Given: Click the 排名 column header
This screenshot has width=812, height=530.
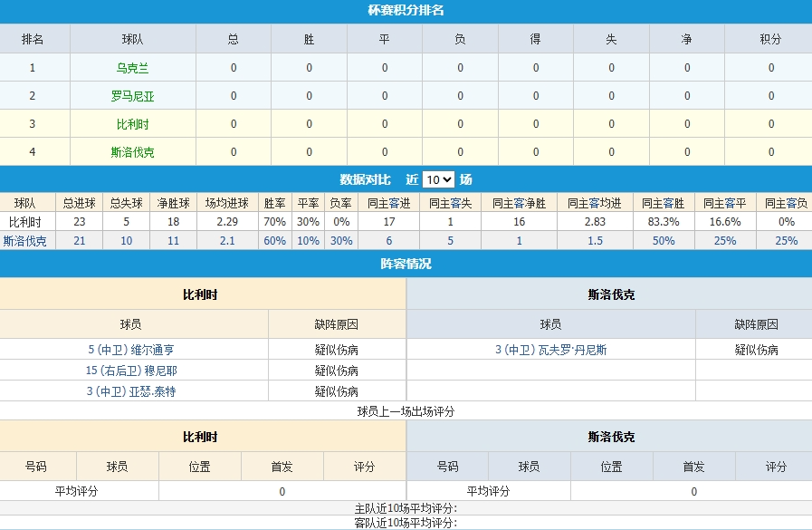Looking at the screenshot, I should click(33, 40).
